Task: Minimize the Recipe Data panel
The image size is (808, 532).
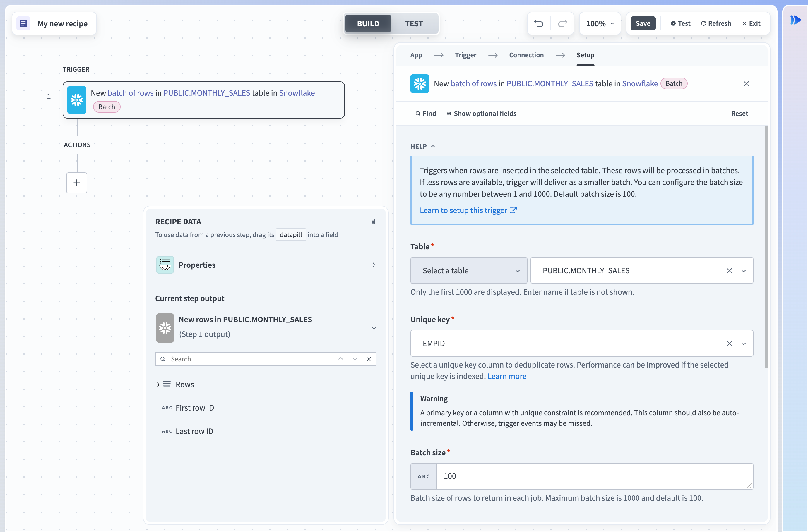Action: pos(372,222)
